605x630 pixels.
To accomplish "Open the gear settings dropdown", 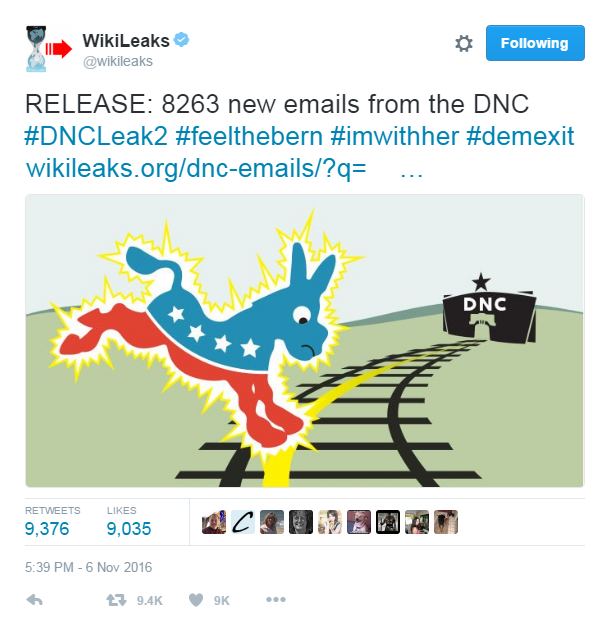I will (x=464, y=43).
